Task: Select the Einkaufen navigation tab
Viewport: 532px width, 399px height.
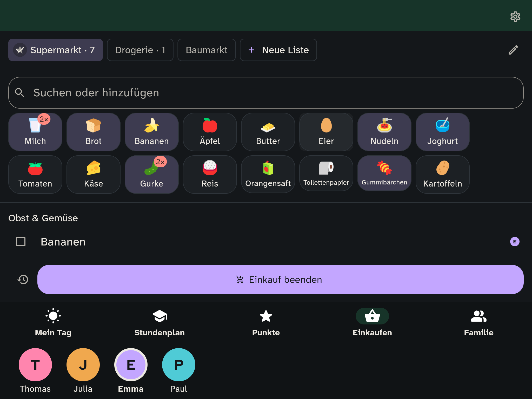Action: 372,323
